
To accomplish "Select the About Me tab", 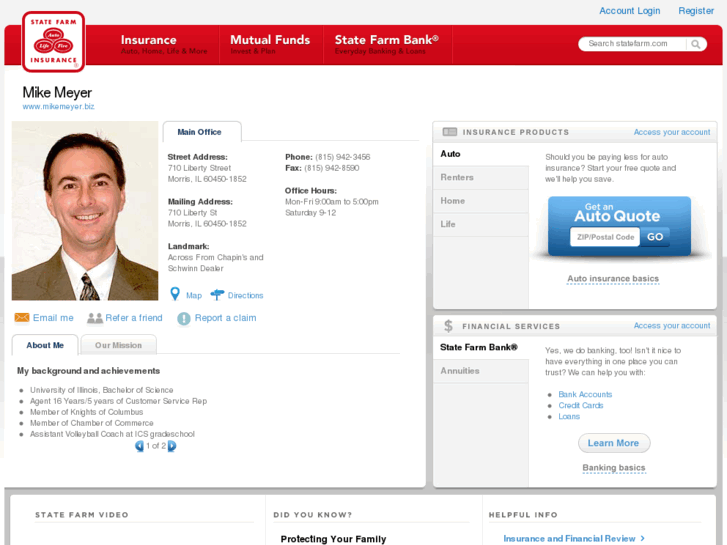I will point(45,345).
